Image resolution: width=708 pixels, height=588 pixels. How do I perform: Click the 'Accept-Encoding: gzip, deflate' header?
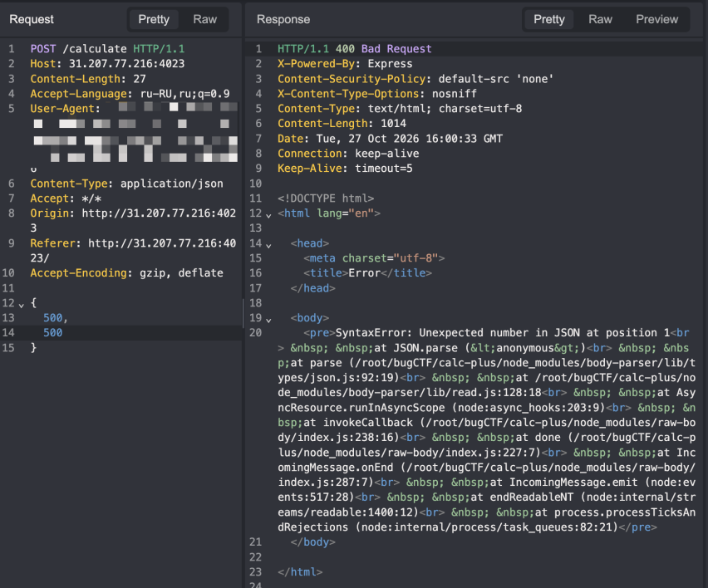[127, 273]
